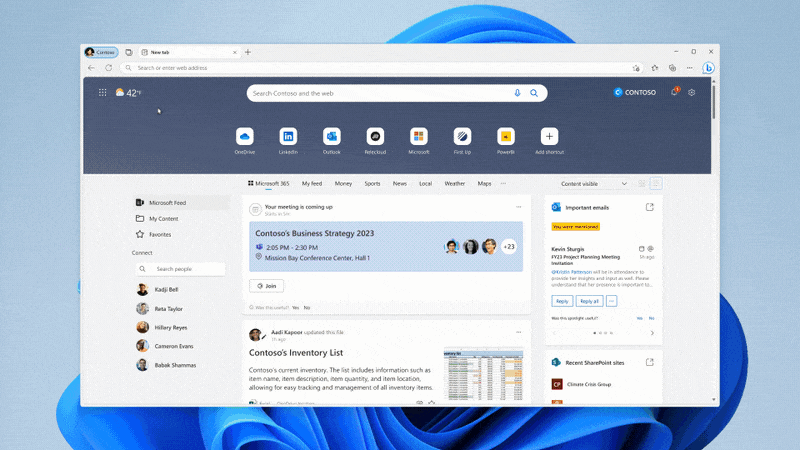Image resolution: width=800 pixels, height=450 pixels.
Task: Answer Yes to meeting card usefulness
Action: [x=295, y=308]
